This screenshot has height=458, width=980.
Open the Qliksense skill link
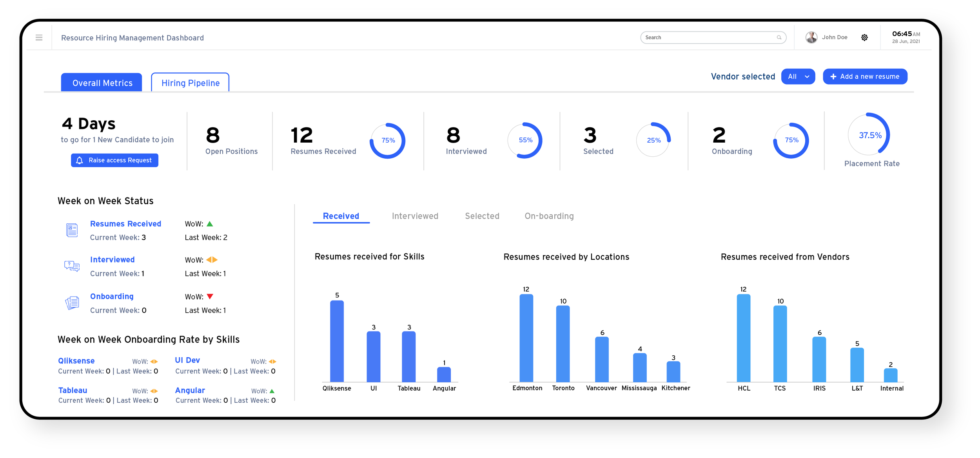[x=76, y=361]
